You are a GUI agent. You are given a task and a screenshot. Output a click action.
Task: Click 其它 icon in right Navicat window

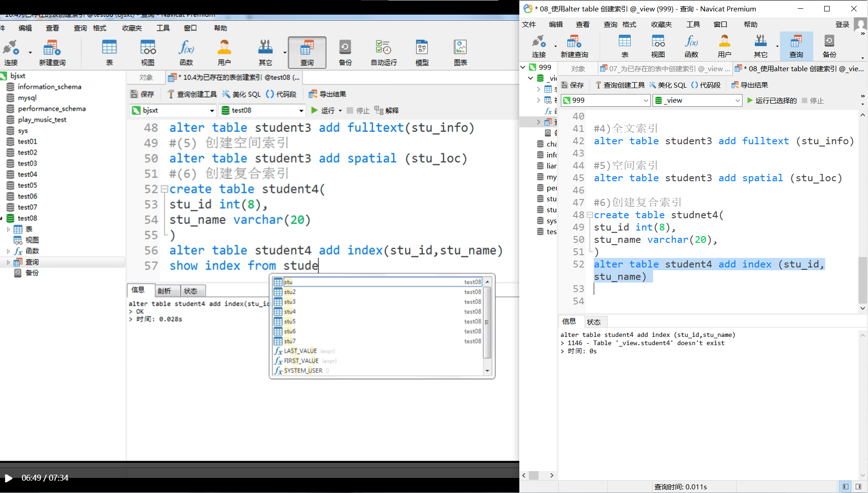click(761, 46)
